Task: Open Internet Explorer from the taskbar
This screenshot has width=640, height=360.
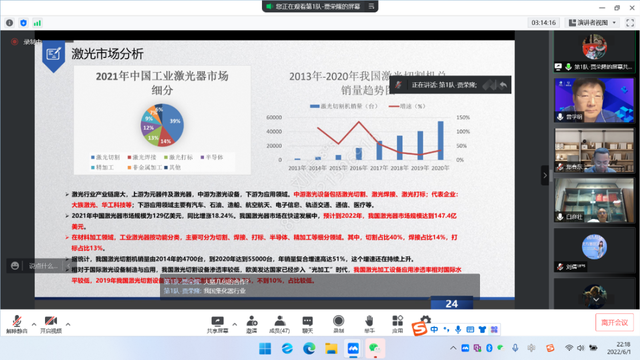Action: pos(287,349)
